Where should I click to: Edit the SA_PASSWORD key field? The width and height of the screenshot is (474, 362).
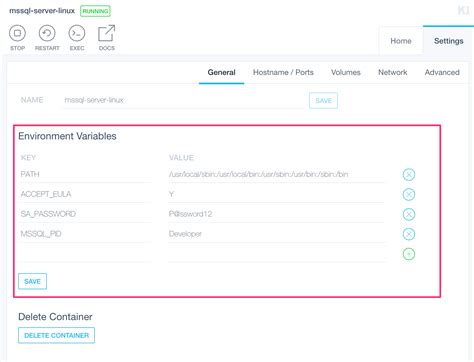click(x=85, y=214)
